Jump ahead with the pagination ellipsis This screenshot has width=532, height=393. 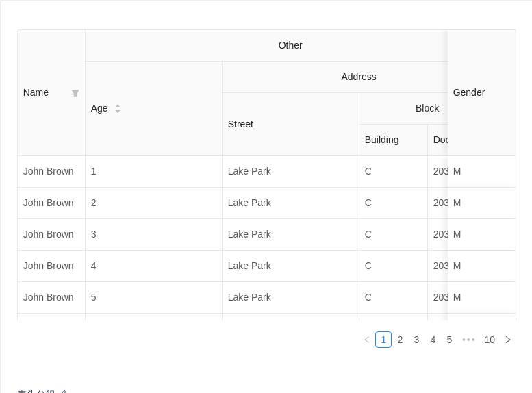pyautogui.click(x=468, y=340)
